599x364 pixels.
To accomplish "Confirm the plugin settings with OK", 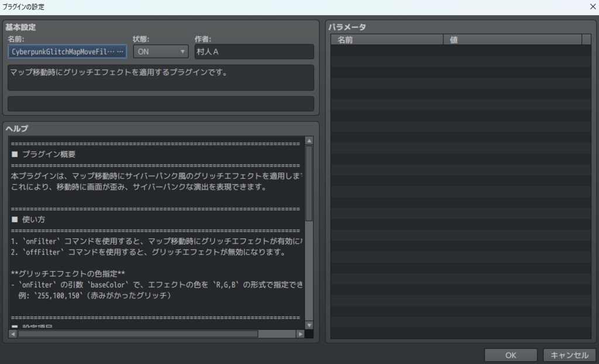I will tap(510, 355).
